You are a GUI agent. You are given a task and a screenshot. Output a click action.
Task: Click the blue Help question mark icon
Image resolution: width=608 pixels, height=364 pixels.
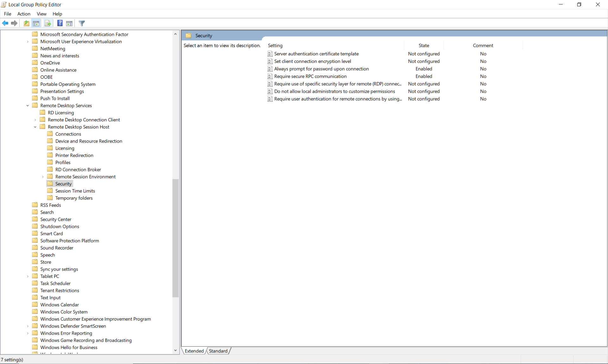[x=60, y=23]
